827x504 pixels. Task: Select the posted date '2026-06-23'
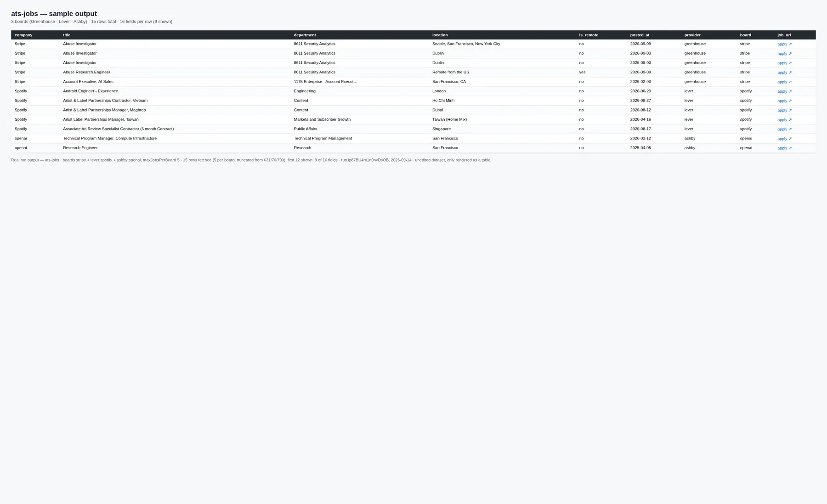640,91
